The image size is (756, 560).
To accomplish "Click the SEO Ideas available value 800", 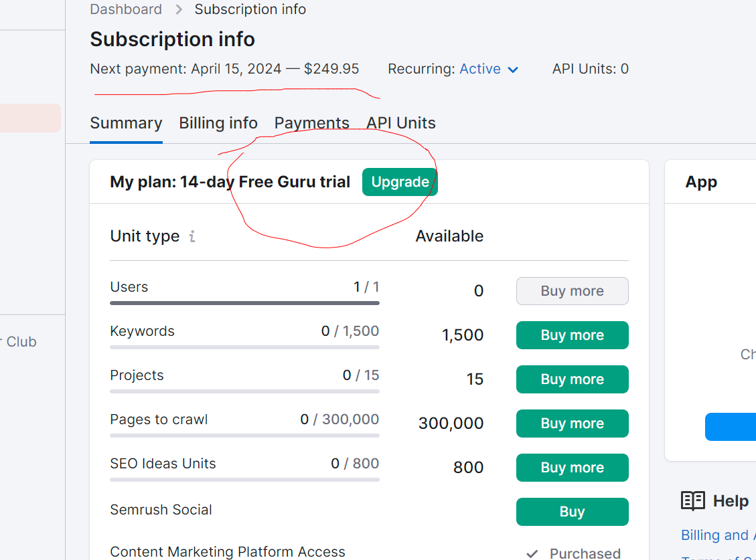I will pyautogui.click(x=468, y=468).
